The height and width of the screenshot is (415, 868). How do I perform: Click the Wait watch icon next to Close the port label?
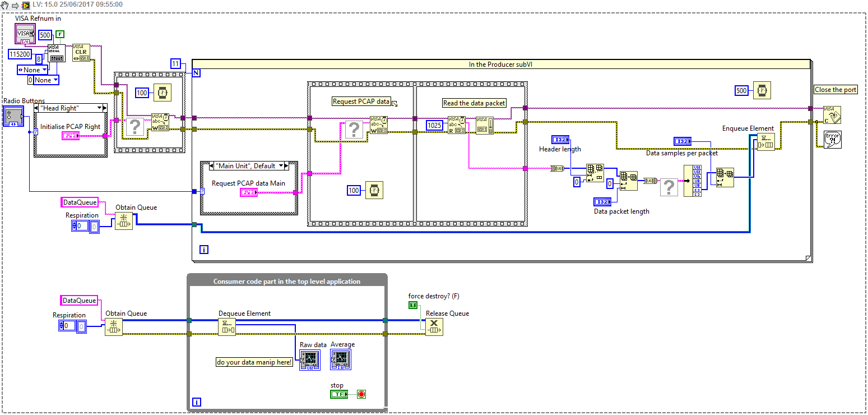[x=762, y=90]
